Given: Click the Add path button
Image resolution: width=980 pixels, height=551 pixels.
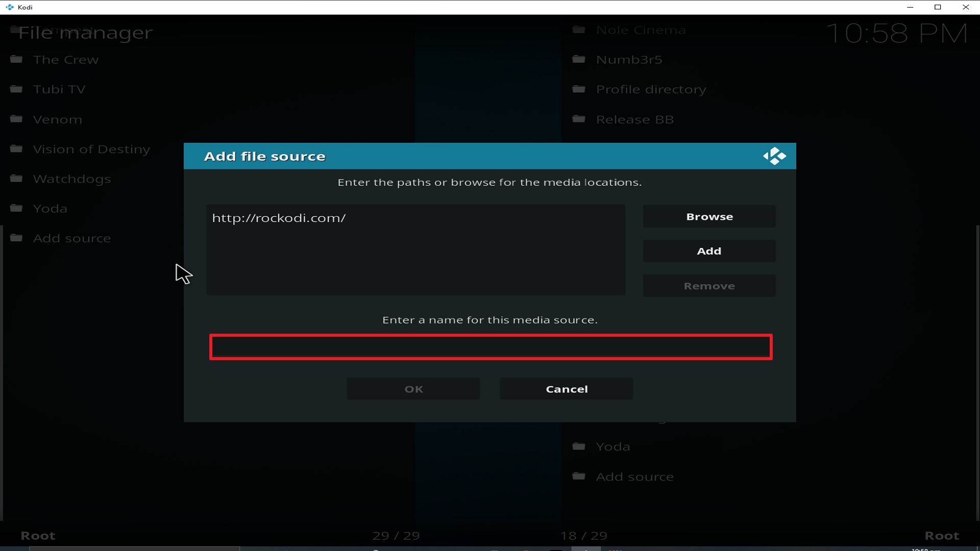Looking at the screenshot, I should pos(709,251).
